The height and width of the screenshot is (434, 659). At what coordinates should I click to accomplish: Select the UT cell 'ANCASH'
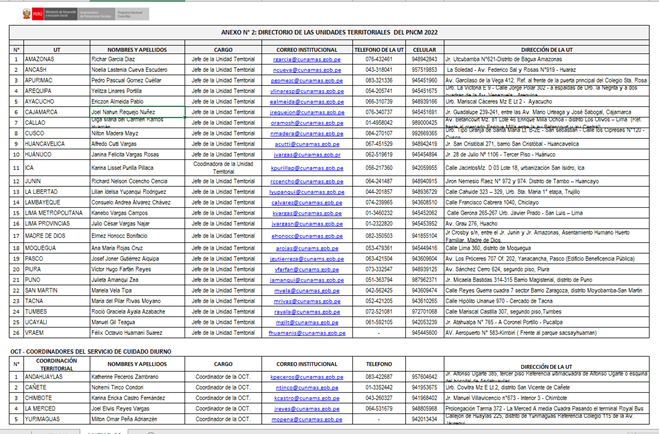tap(57, 70)
